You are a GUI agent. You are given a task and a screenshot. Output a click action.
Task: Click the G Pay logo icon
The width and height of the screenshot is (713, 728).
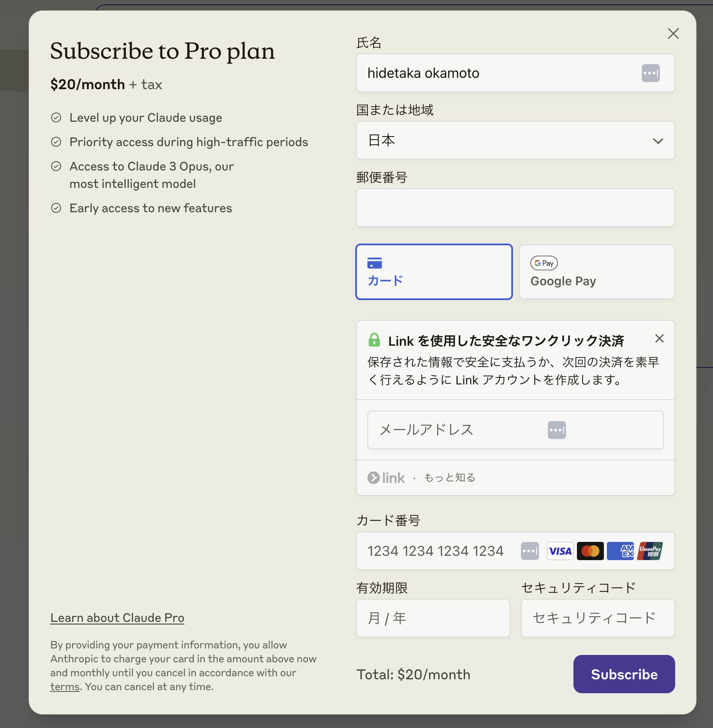tap(544, 263)
